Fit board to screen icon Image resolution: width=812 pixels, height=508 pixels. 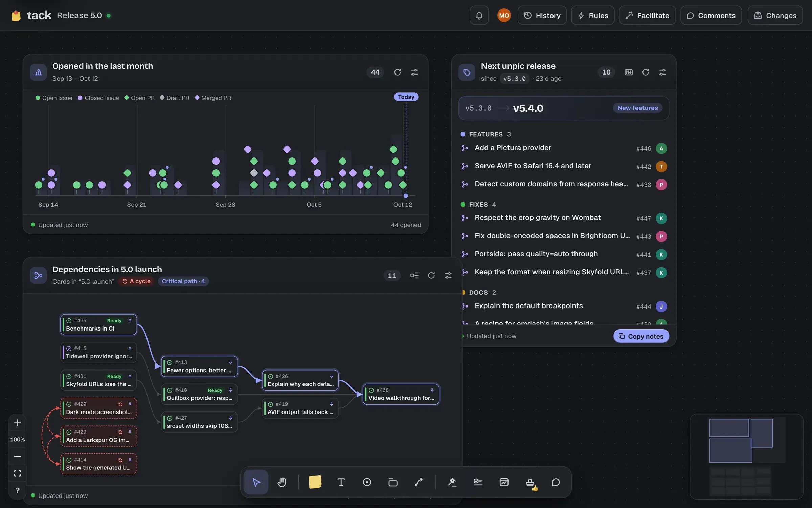18,473
